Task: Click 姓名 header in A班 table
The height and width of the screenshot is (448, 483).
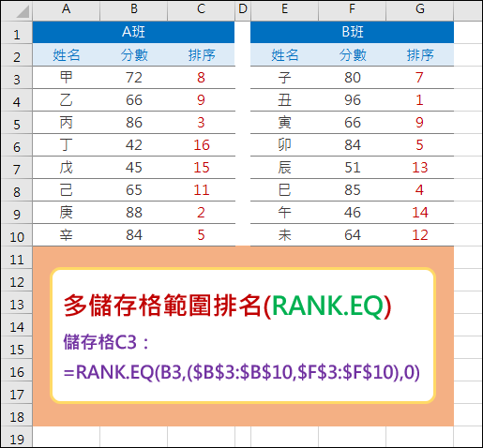Action: tap(67, 55)
